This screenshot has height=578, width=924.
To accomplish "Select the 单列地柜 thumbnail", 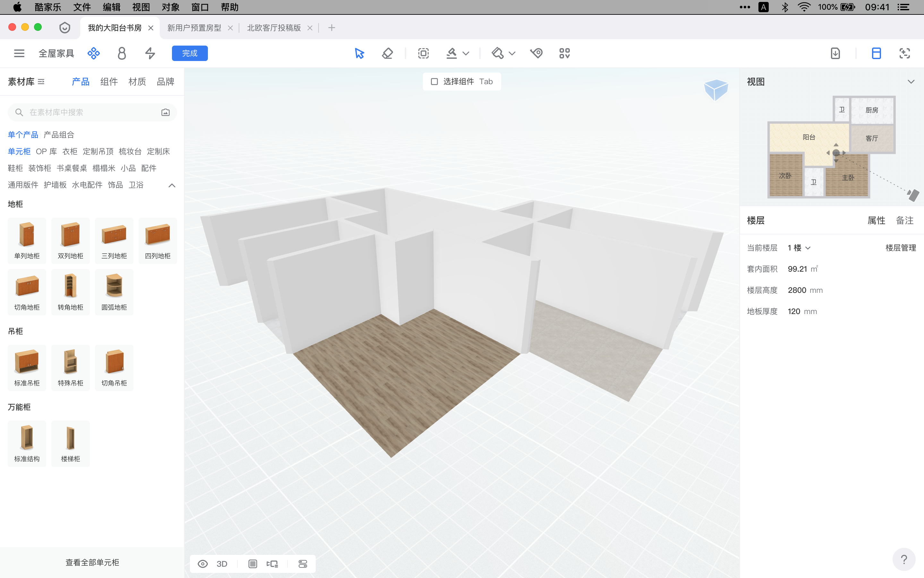I will click(x=27, y=241).
